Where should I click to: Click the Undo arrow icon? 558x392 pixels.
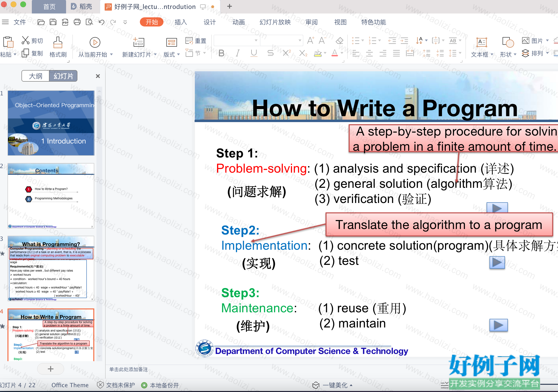(x=102, y=22)
